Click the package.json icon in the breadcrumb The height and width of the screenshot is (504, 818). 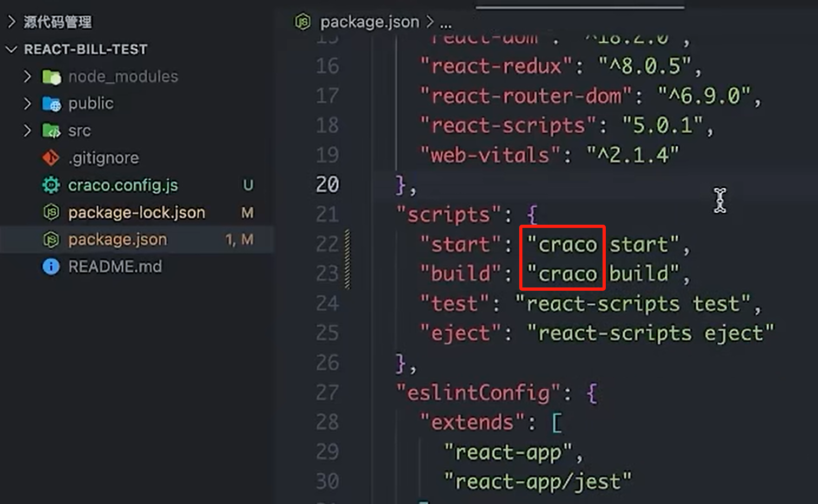tap(302, 22)
